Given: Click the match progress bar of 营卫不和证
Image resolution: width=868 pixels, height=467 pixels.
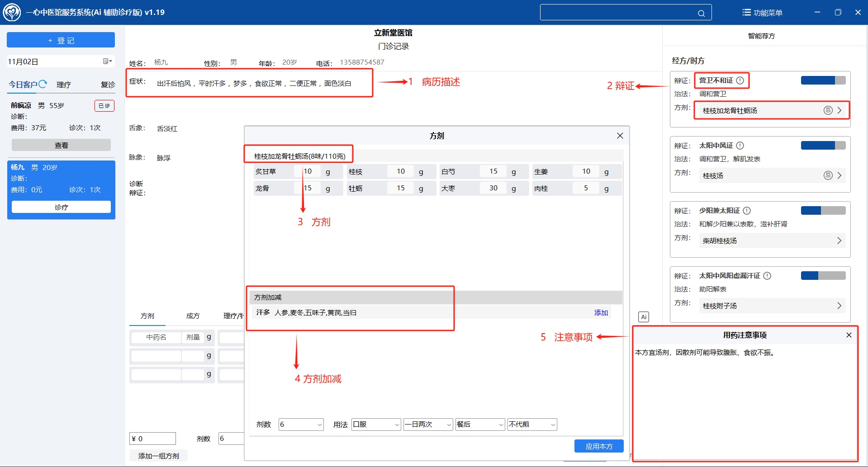Looking at the screenshot, I should [x=823, y=80].
